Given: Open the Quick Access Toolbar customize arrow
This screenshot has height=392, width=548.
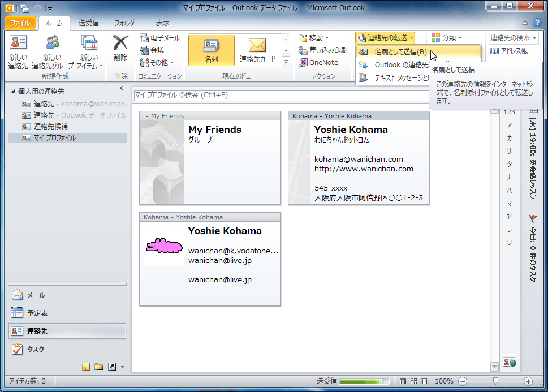Looking at the screenshot, I should 50,8.
